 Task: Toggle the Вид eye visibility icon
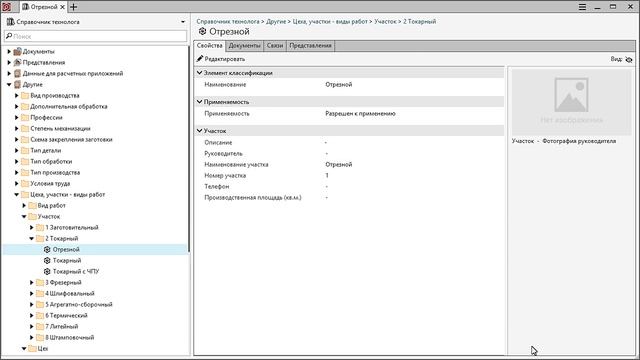click(x=629, y=60)
